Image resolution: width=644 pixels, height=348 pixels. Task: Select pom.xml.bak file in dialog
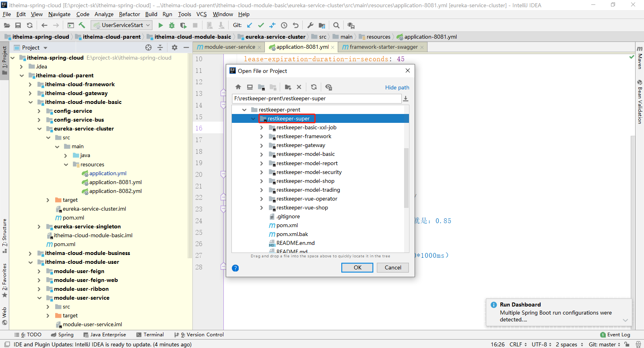coord(292,234)
